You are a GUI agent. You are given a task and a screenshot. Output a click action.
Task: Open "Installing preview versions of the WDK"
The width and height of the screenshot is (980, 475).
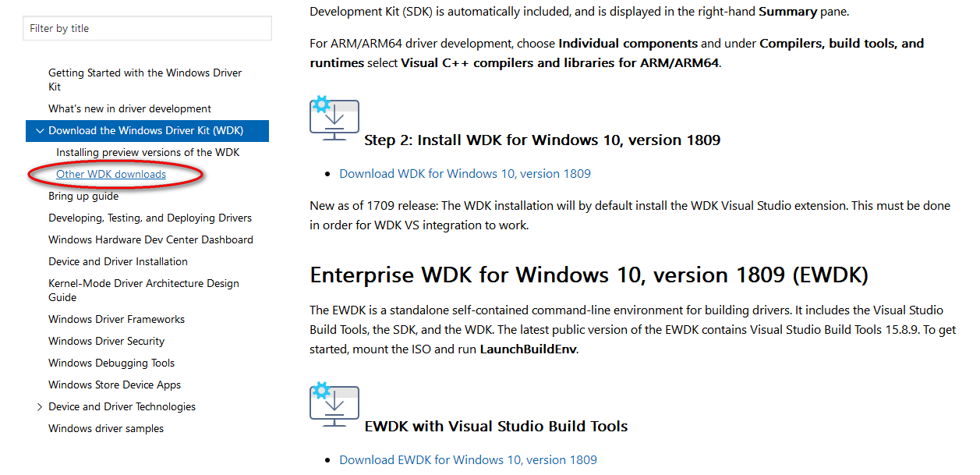click(148, 152)
